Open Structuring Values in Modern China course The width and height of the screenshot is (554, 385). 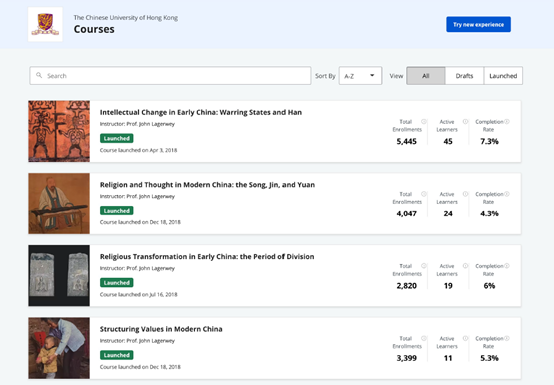(161, 329)
